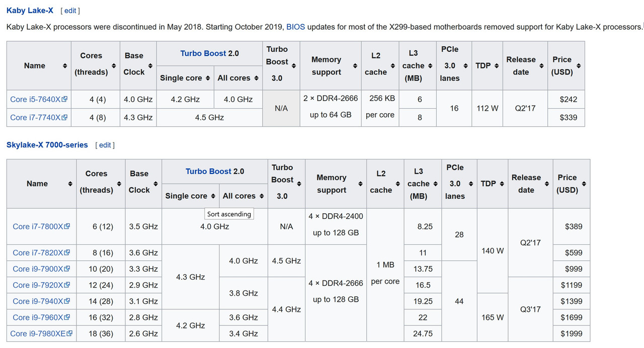644x348 pixels.
Task: Sort Skylake-X Cores (threads) column arrows
Action: click(x=119, y=184)
